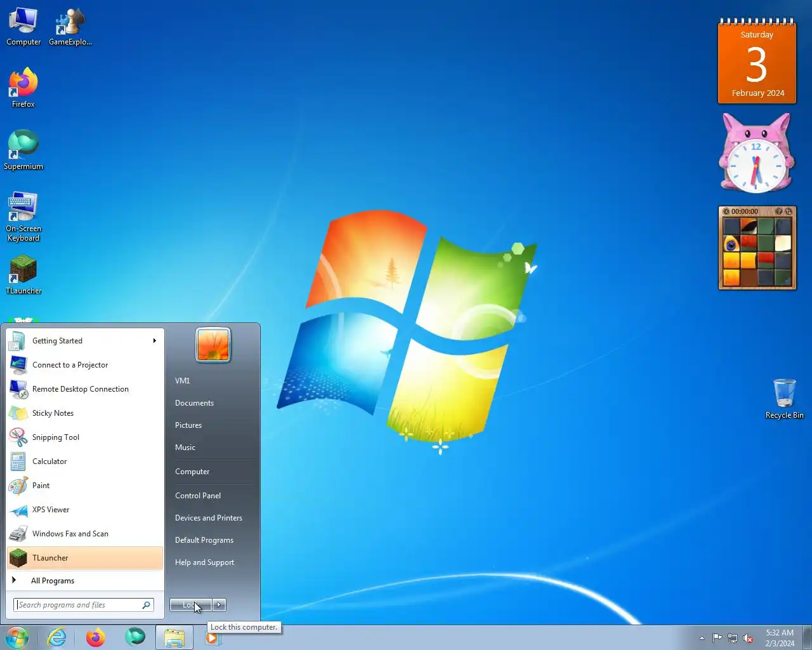Expand the Getting Started submenu arrow

(154, 341)
